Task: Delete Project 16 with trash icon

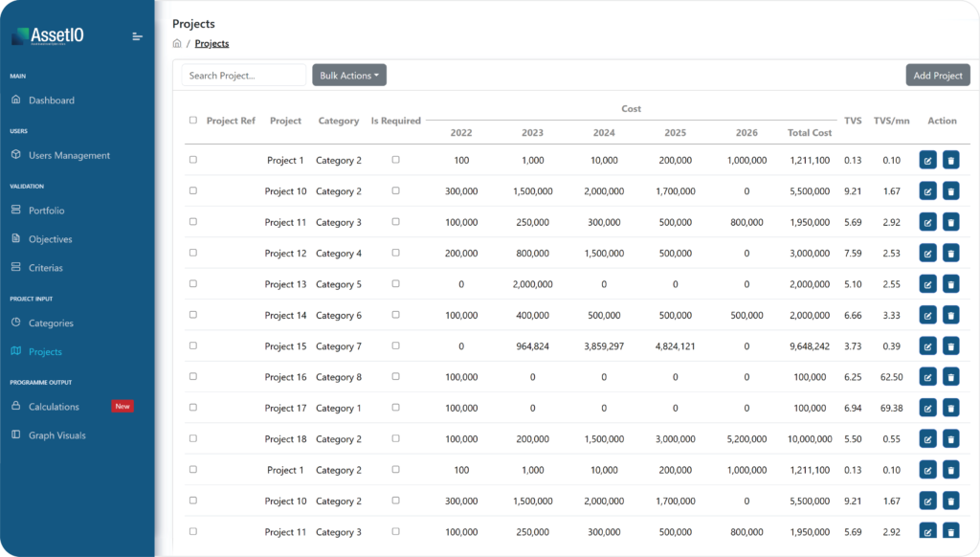Action: coord(950,377)
